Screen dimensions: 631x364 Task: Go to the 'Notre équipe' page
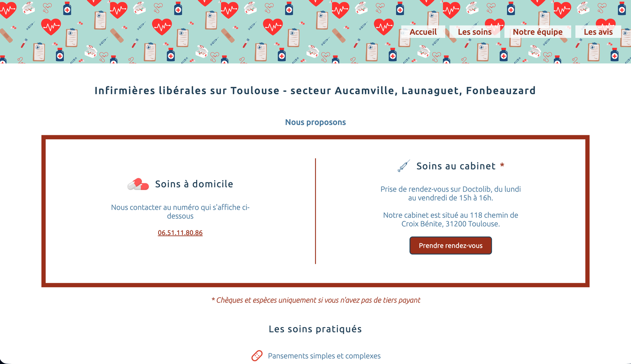(537, 32)
